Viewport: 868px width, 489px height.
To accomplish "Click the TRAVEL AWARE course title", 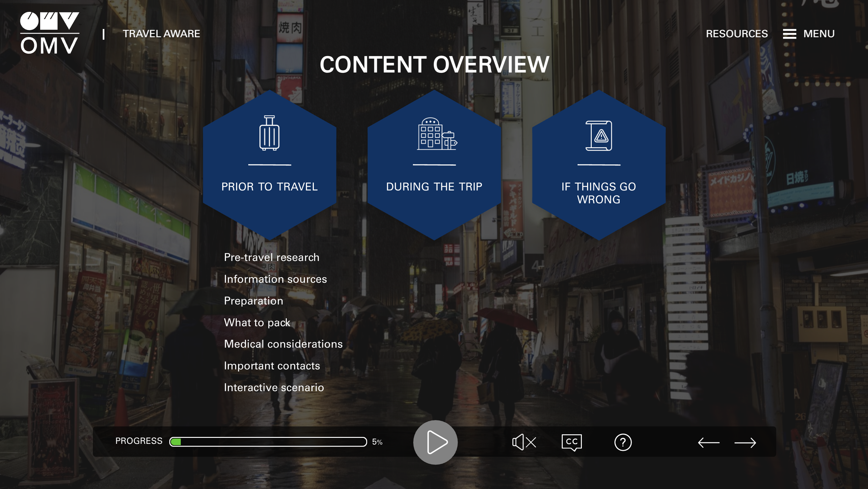I will pyautogui.click(x=161, y=34).
